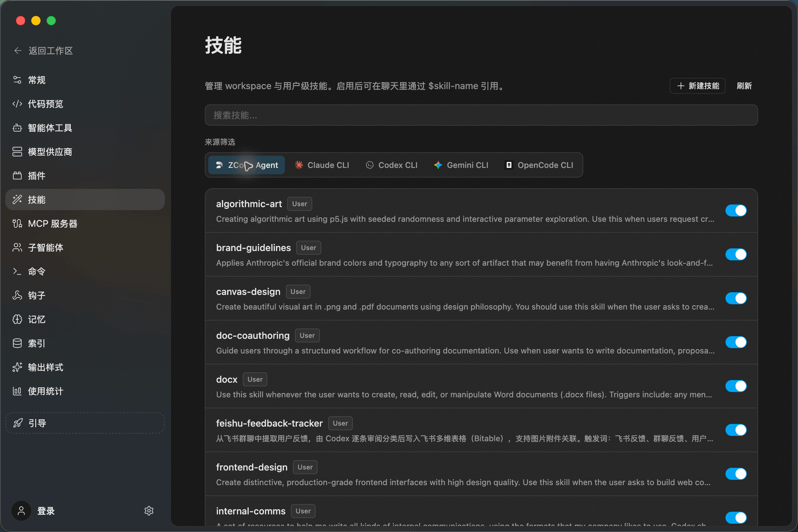Click the rocket icon for 引导
This screenshot has width=798, height=532.
[18, 423]
